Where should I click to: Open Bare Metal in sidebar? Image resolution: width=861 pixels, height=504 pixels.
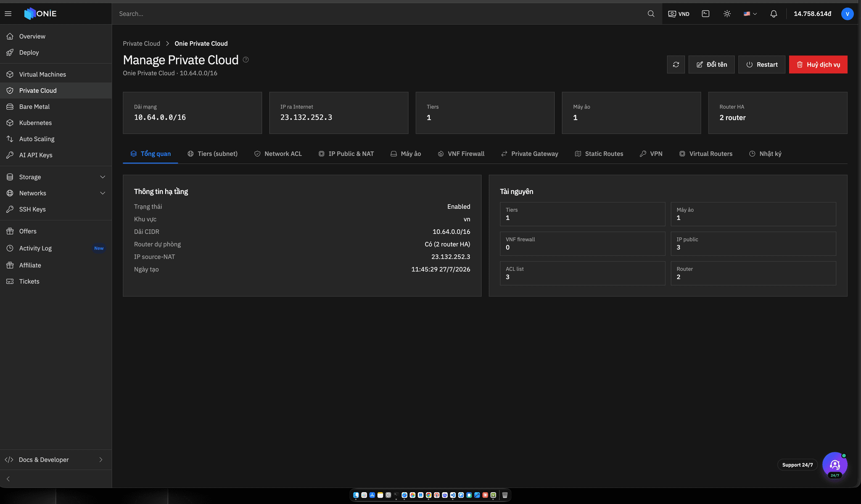(56, 107)
